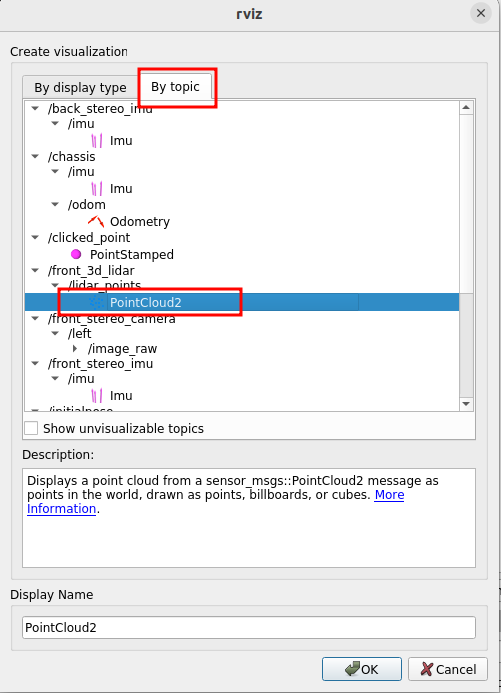Click the red X icon on Cancel

coord(426,669)
